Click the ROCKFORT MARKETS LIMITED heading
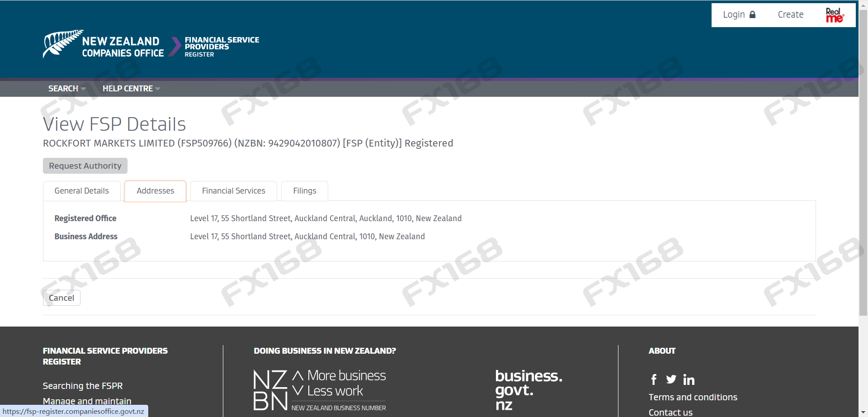868x417 pixels. pos(248,143)
